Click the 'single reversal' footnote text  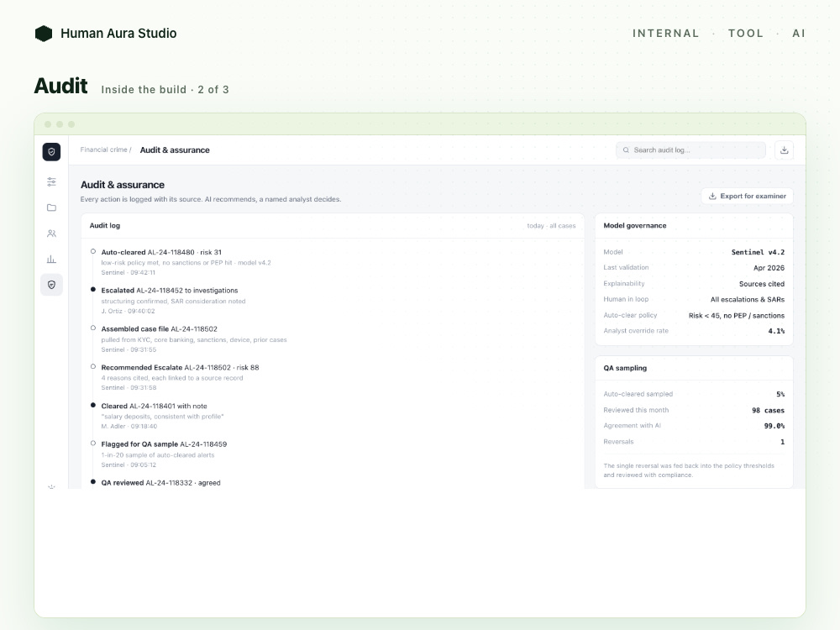coord(689,470)
